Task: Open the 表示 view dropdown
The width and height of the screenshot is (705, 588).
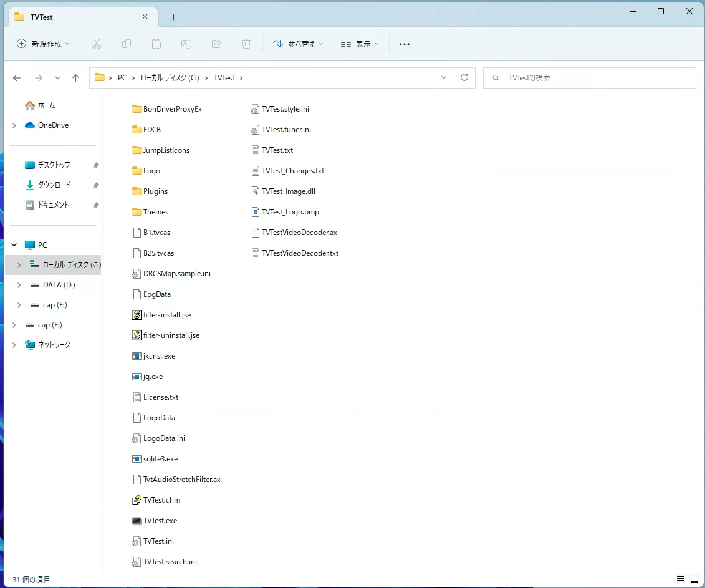Action: tap(360, 44)
